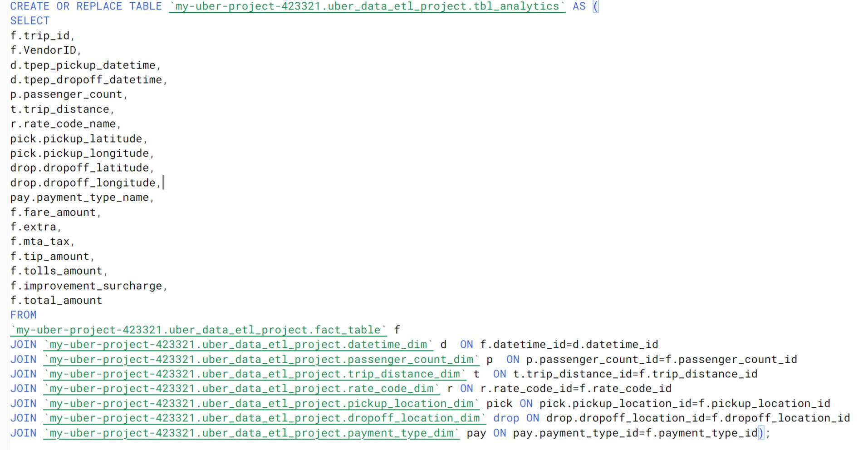868x450 pixels.
Task: Click the closing parenthesis before the semicolon
Action: (760, 433)
